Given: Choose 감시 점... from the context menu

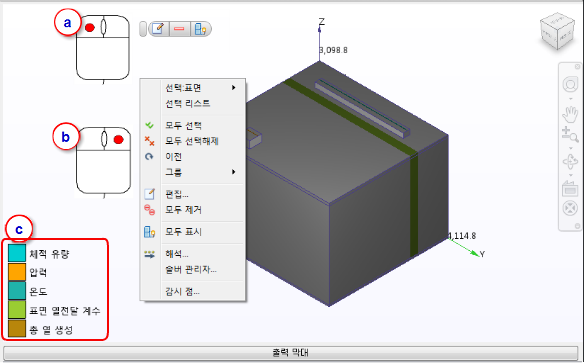Looking at the screenshot, I should (193, 292).
